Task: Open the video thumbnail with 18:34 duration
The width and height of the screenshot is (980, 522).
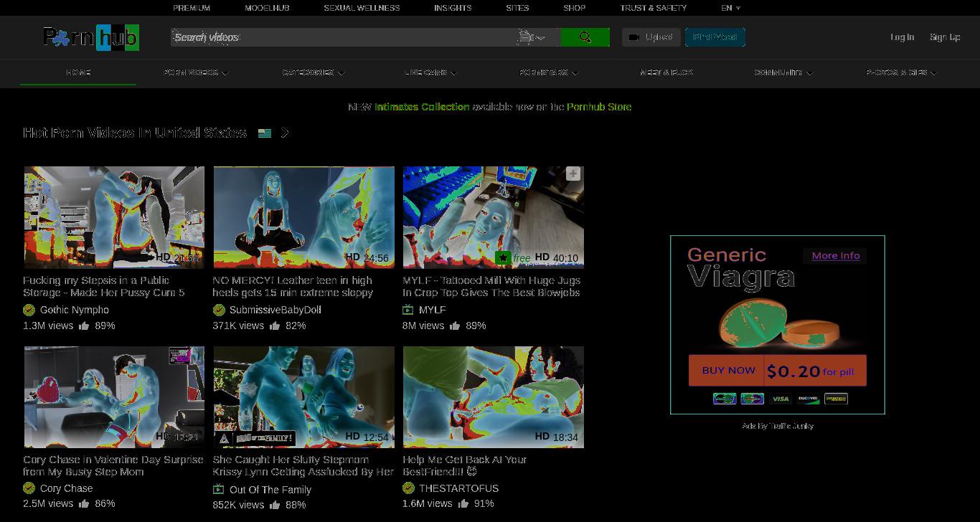Action: coord(494,397)
